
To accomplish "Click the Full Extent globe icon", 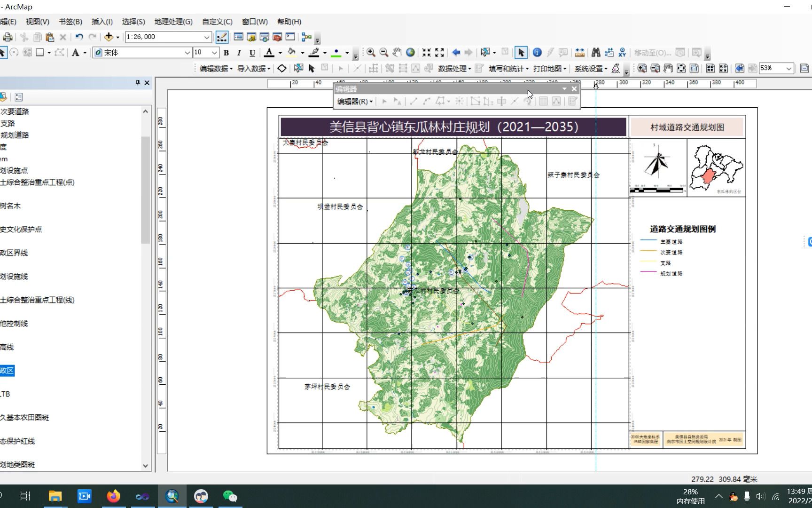I will (409, 53).
